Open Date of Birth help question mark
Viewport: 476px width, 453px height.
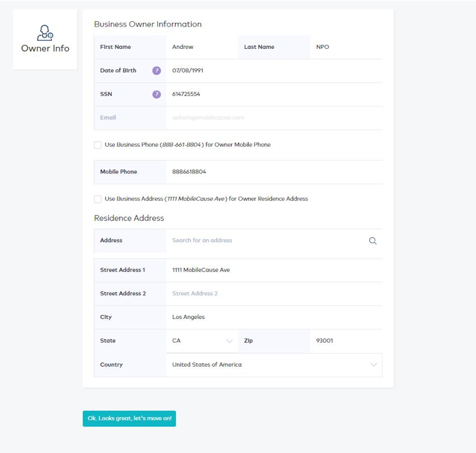click(156, 71)
